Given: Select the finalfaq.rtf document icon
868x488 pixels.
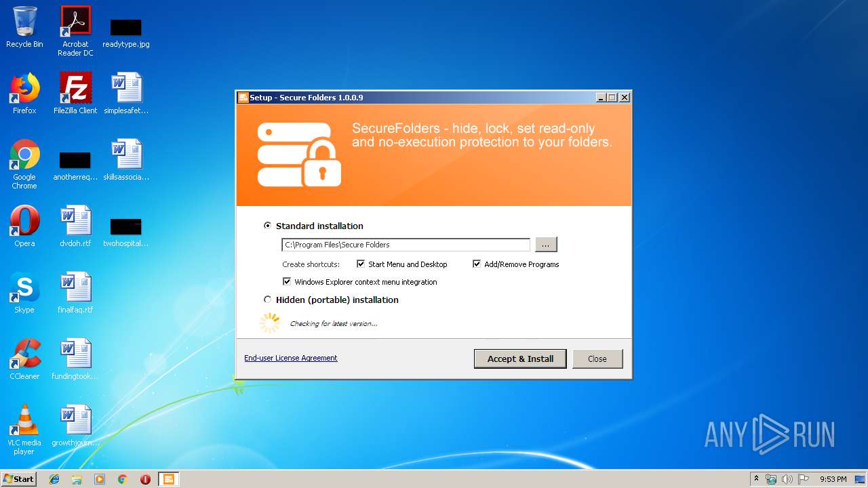Looking at the screenshot, I should (x=75, y=293).
